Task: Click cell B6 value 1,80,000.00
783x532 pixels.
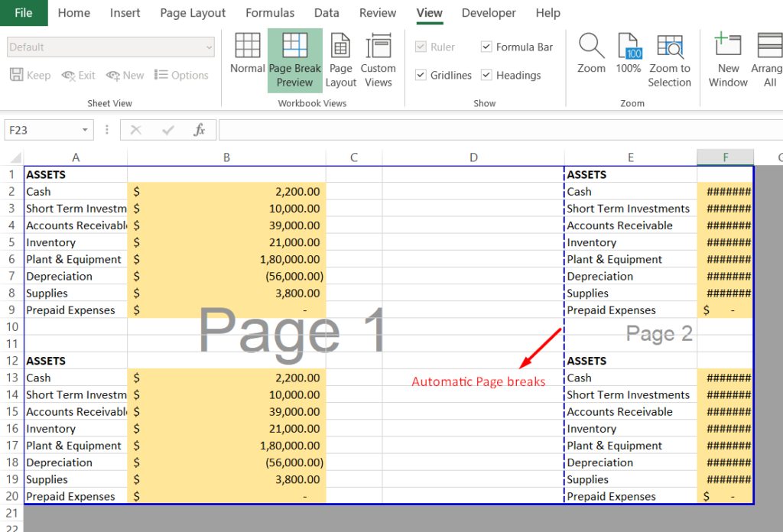Action: (226, 260)
